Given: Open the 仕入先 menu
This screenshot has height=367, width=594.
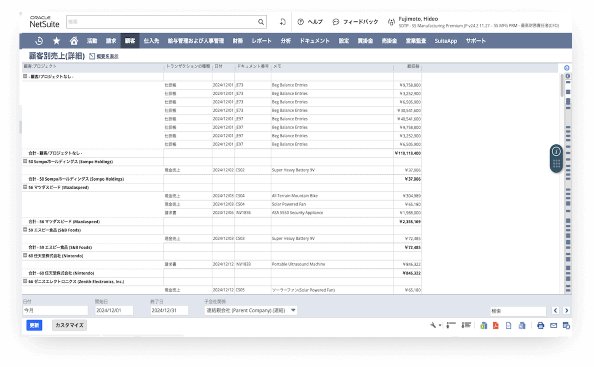Looking at the screenshot, I should pos(152,41).
